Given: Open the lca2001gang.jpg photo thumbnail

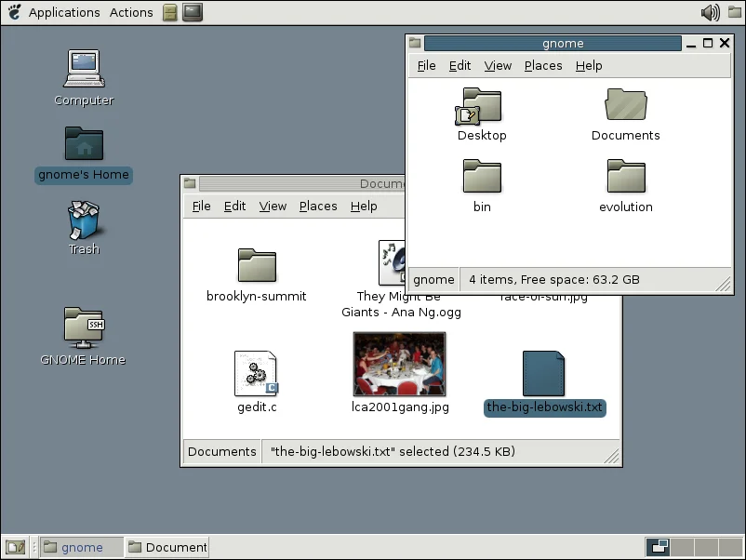Looking at the screenshot, I should [x=398, y=365].
